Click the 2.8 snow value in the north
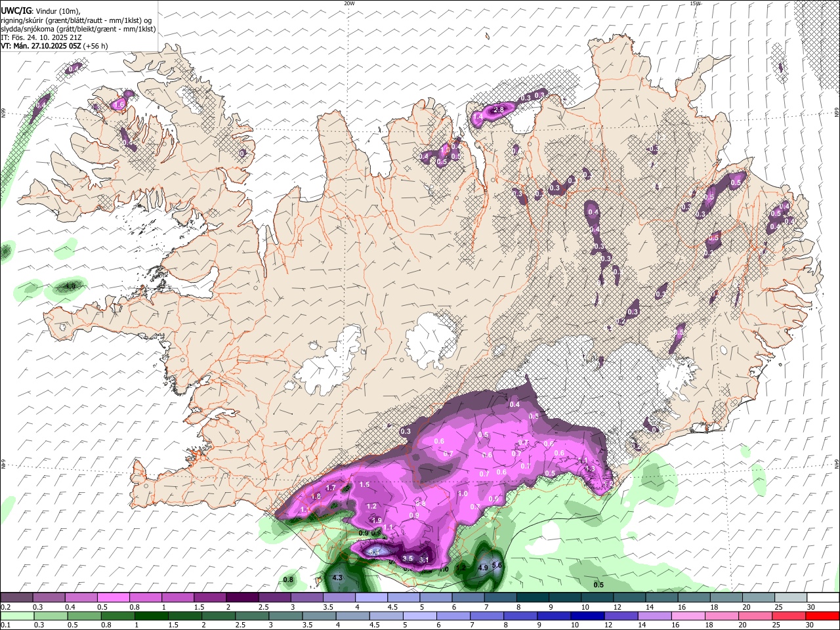The width and height of the screenshot is (840, 630). (499, 110)
